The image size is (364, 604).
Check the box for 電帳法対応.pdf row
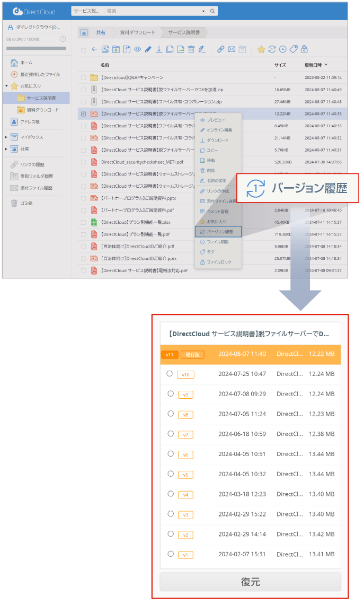tap(84, 271)
